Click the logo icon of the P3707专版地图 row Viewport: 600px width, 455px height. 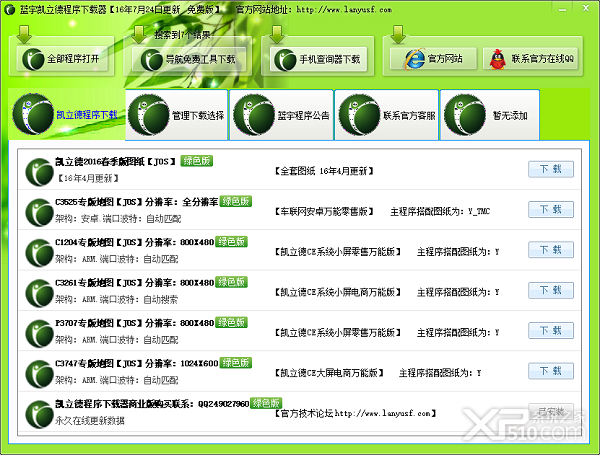tap(39, 333)
